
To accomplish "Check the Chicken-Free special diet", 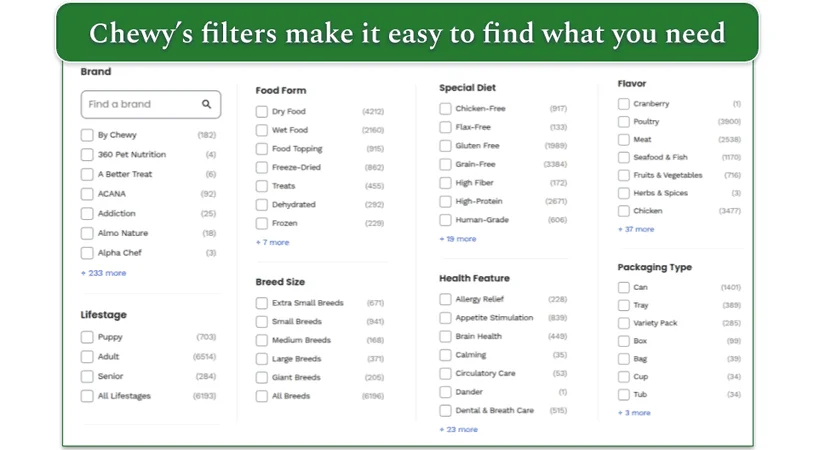I will (445, 108).
